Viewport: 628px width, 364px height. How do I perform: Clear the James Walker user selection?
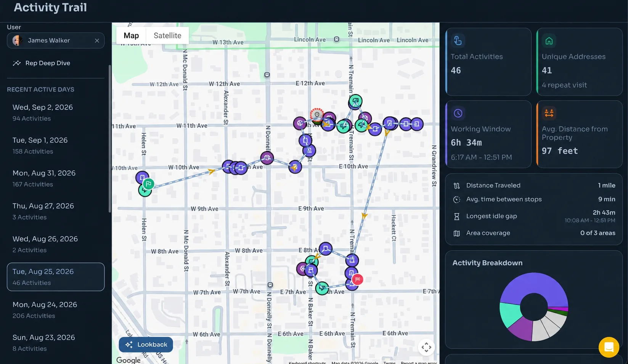point(97,40)
